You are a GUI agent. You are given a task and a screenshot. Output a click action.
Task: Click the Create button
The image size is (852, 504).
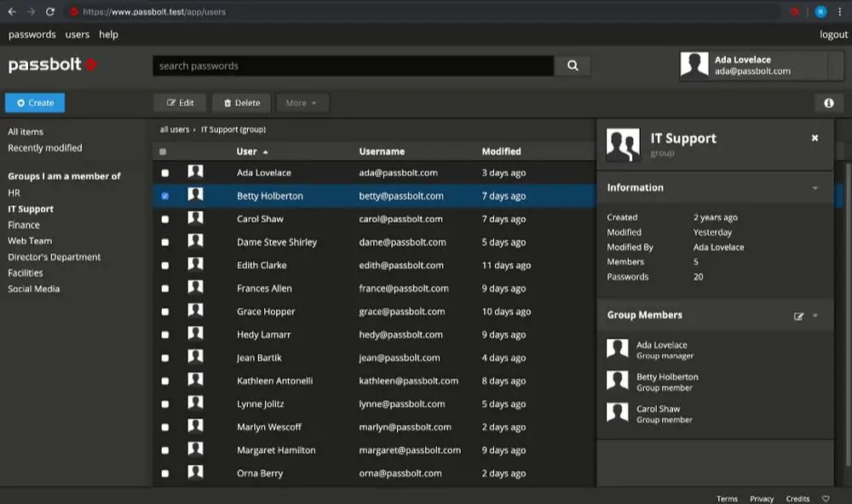point(35,103)
